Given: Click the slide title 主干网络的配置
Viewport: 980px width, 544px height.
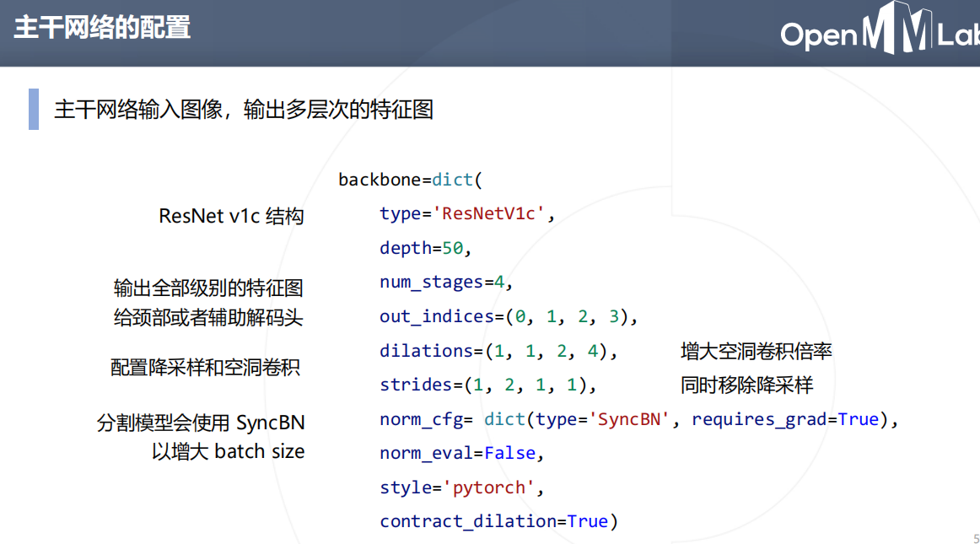Looking at the screenshot, I should [102, 28].
